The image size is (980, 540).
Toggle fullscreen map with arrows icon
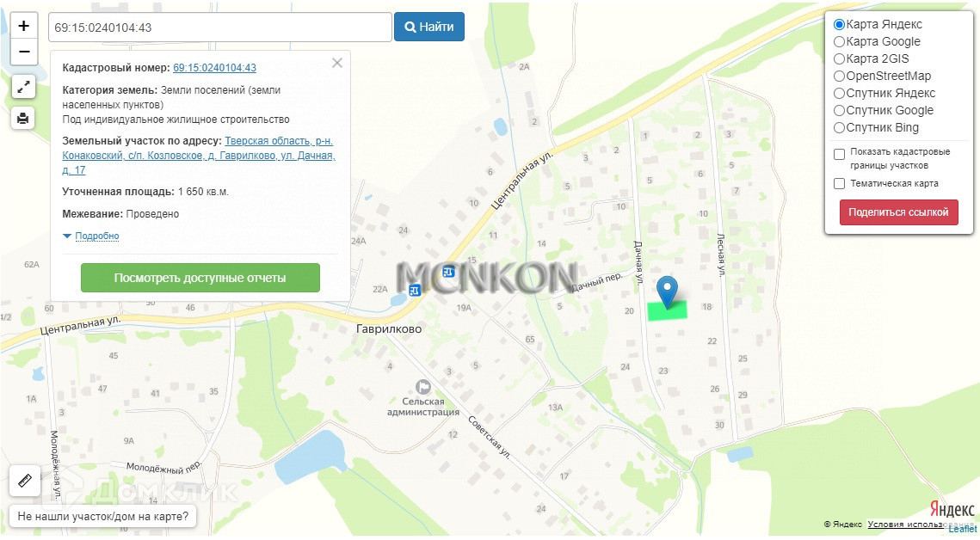[23, 87]
